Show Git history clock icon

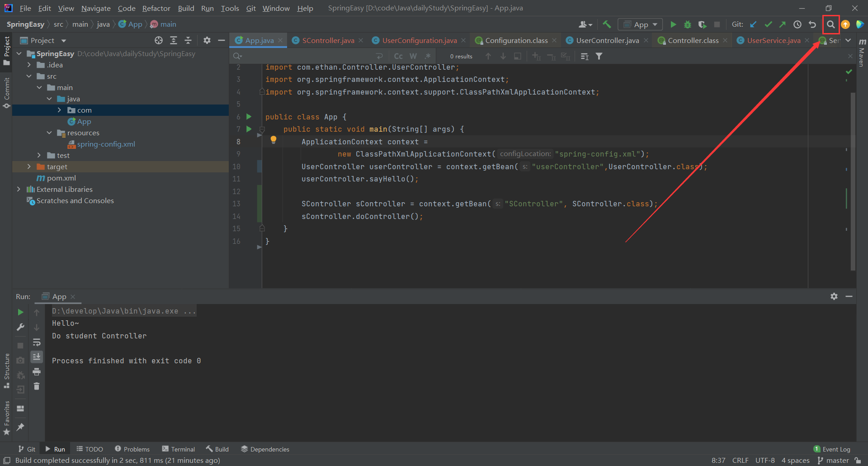click(x=797, y=24)
